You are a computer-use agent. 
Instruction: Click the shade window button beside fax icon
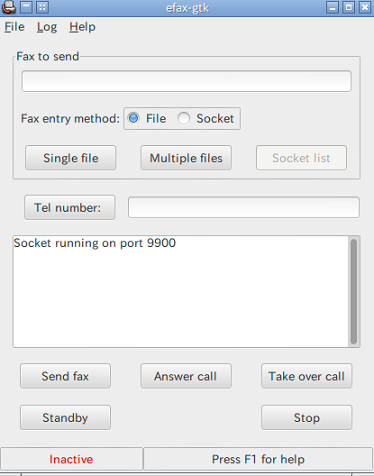click(26, 7)
